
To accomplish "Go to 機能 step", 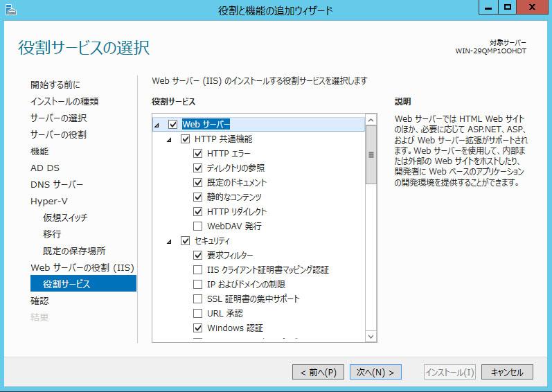I will point(39,151).
